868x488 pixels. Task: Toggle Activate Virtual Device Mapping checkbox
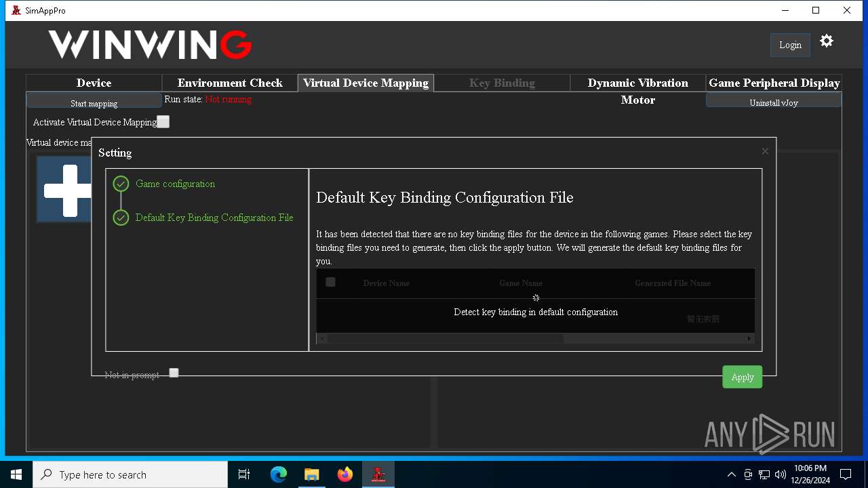(x=163, y=122)
